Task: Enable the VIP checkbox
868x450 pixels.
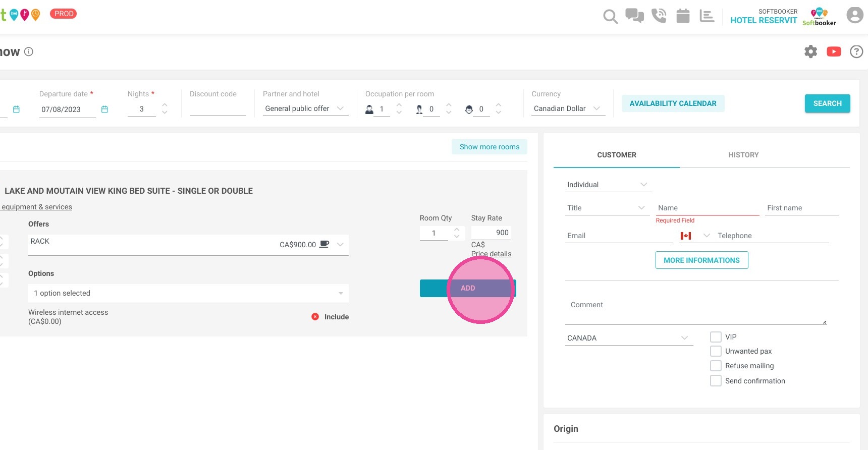Action: (716, 337)
